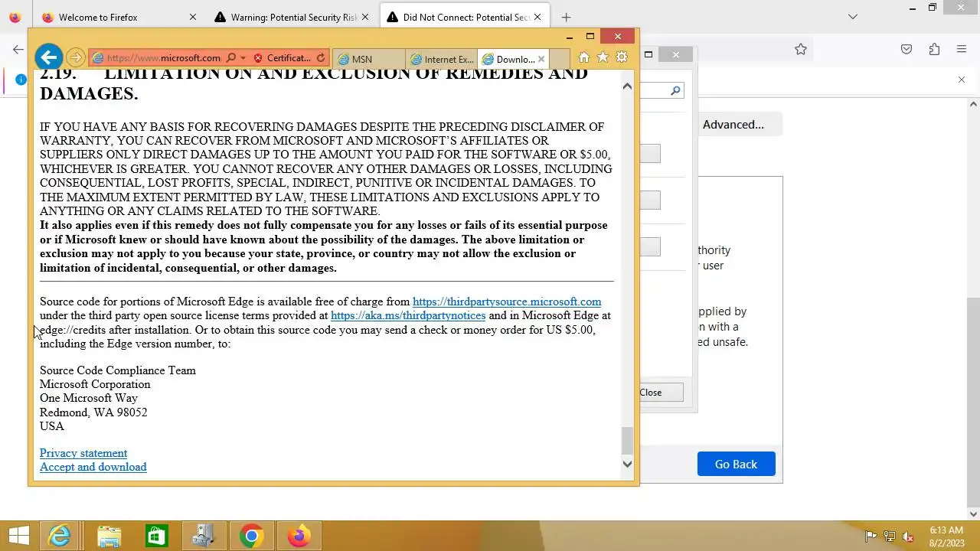Open a new Firefox tab
This screenshot has width=980, height=551.
(566, 17)
